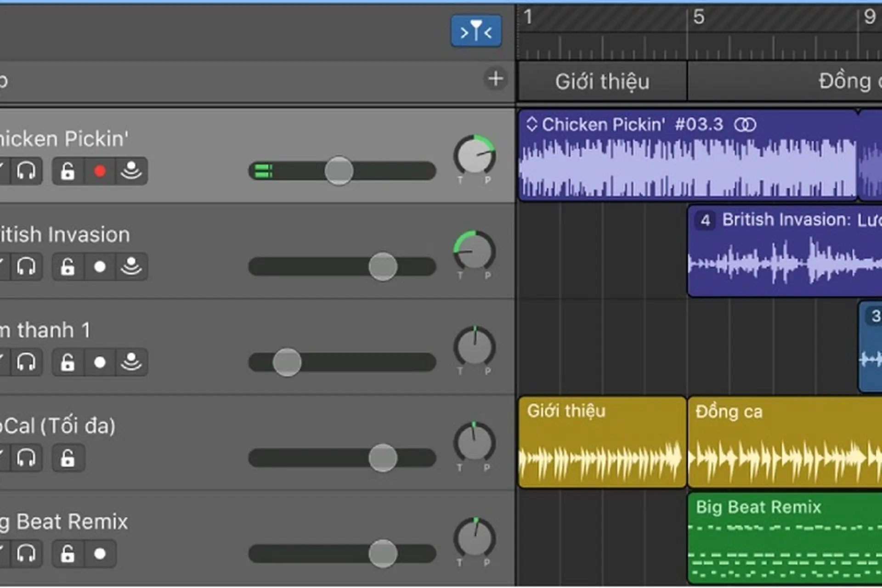Lock the 'Tối đa' vocal track
This screenshot has width=882, height=588.
click(68, 458)
